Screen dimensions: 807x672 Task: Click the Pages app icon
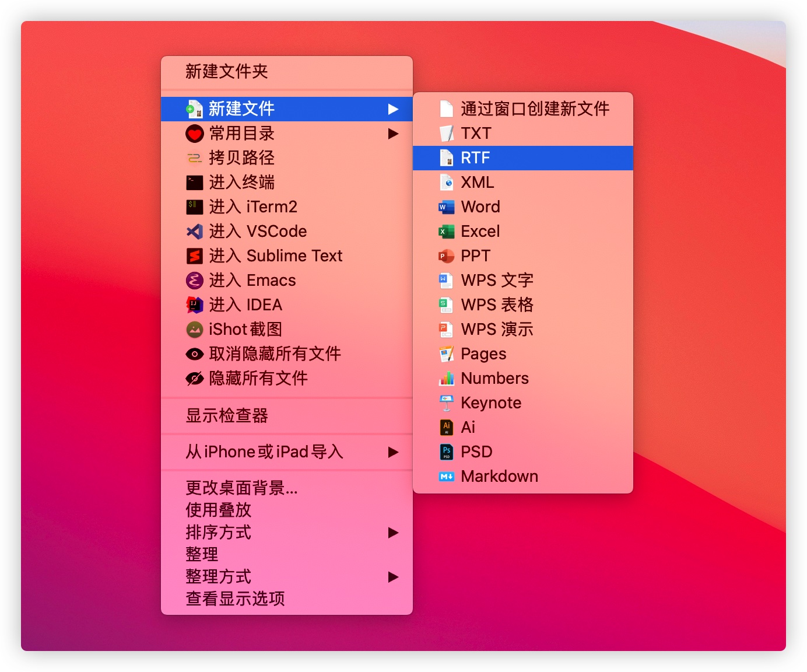[x=447, y=354]
